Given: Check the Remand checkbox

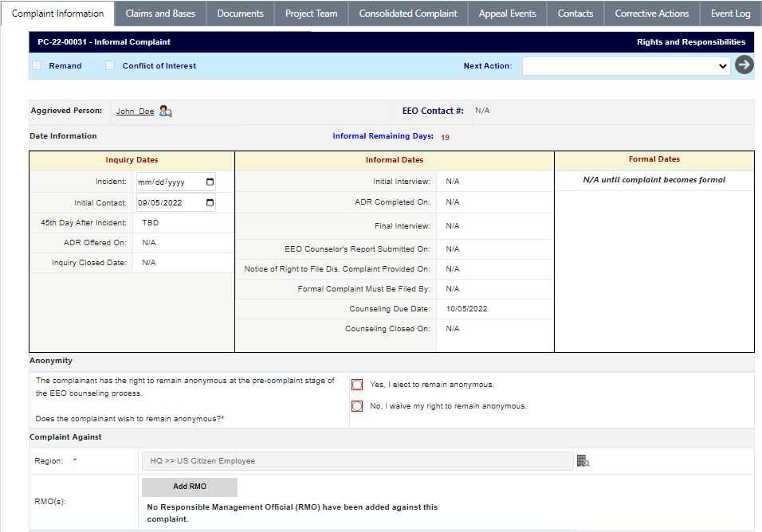Looking at the screenshot, I should (x=37, y=65).
